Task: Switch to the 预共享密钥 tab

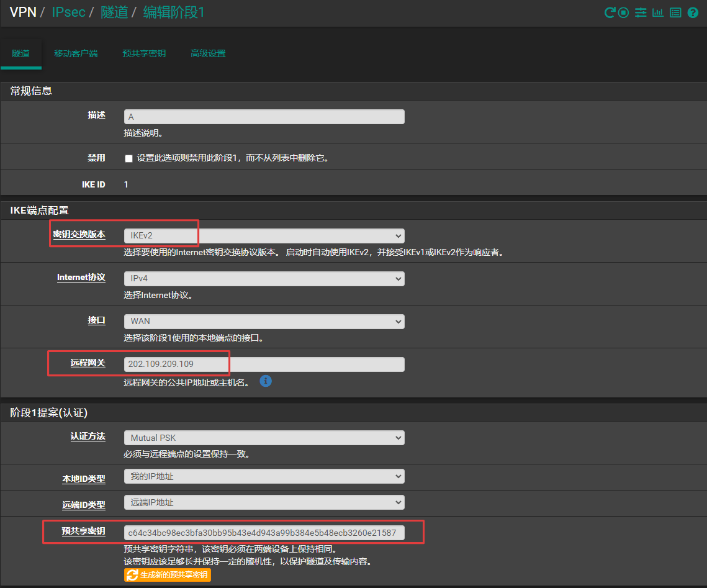Action: (x=144, y=53)
